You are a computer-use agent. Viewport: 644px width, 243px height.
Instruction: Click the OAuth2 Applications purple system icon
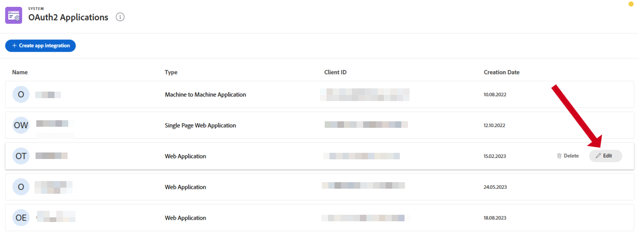pos(14,16)
